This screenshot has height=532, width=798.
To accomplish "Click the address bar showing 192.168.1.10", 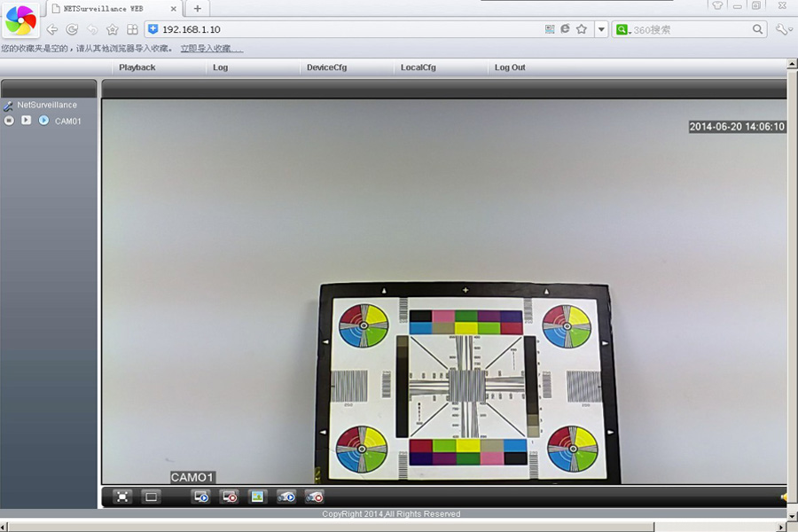I will click(x=346, y=29).
